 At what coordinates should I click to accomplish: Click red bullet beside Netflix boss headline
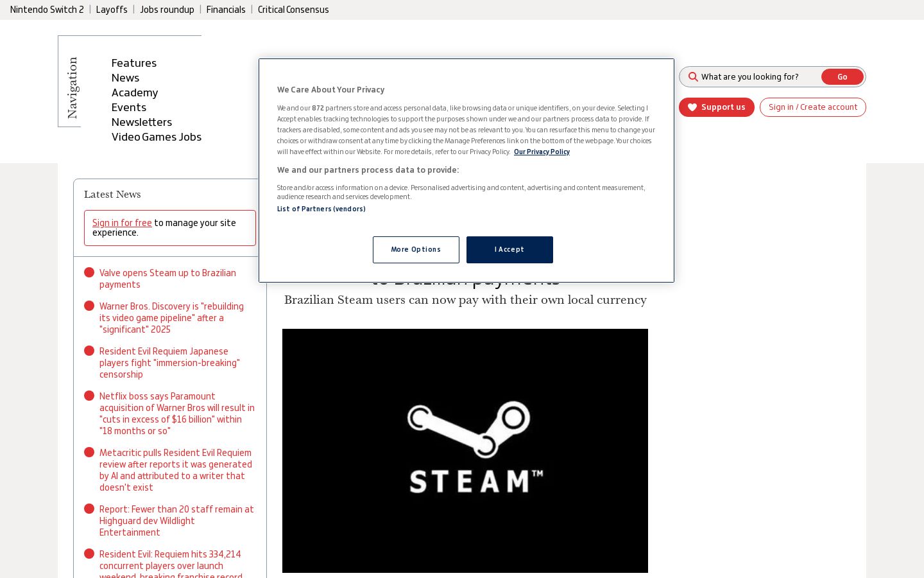point(89,396)
